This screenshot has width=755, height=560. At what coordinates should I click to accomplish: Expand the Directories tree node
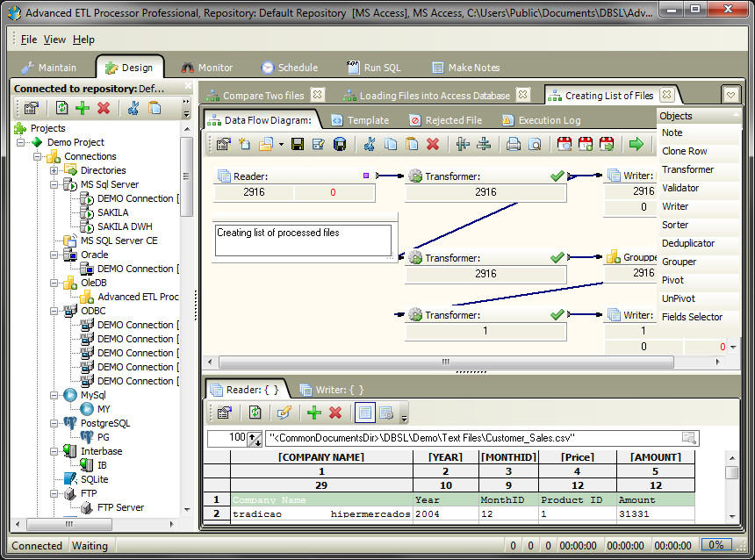[54, 170]
